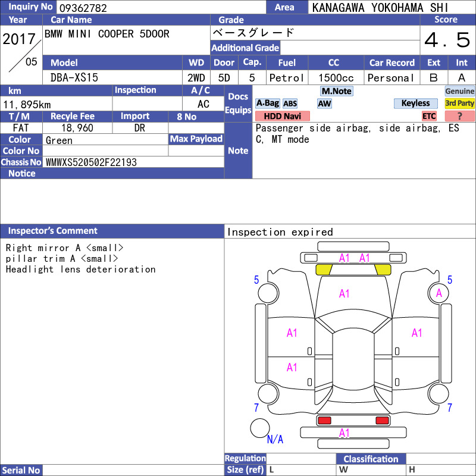Select the A1 mark on hood
Viewport: 476px width, 476px height.
tap(344, 293)
